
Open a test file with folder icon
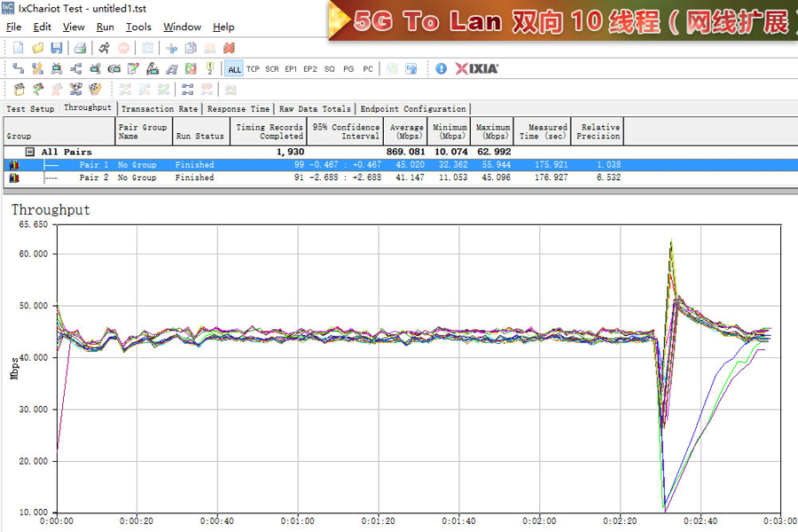pyautogui.click(x=38, y=48)
